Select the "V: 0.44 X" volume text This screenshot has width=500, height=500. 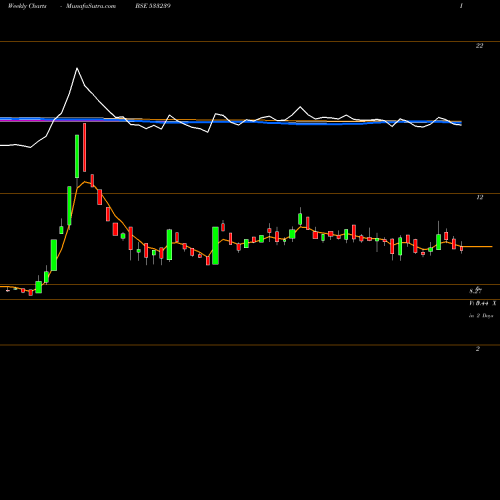click(x=482, y=303)
